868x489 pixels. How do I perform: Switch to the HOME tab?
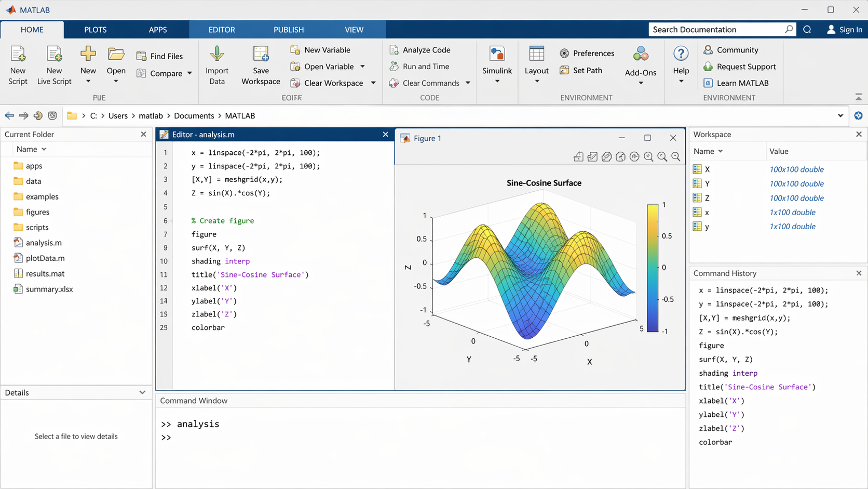click(32, 30)
